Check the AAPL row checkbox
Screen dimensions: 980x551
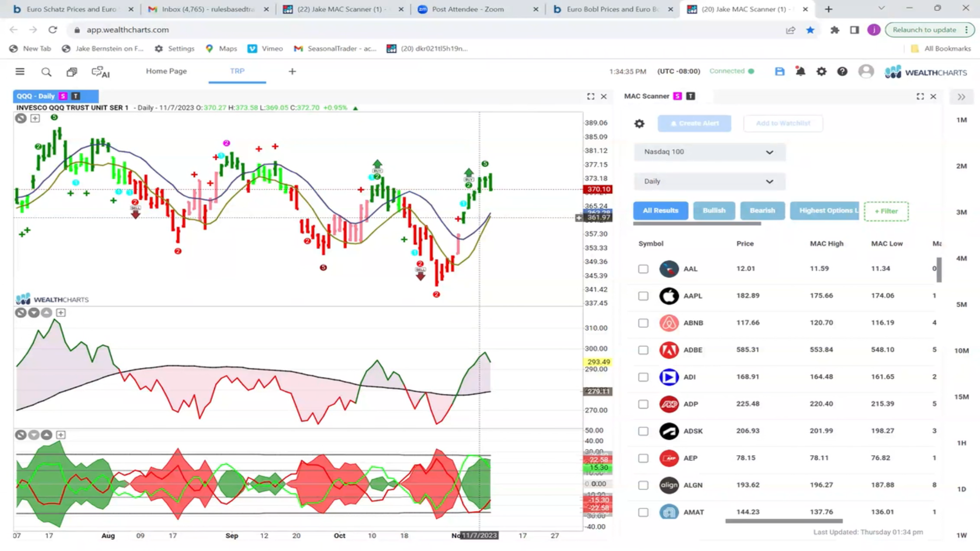point(643,296)
